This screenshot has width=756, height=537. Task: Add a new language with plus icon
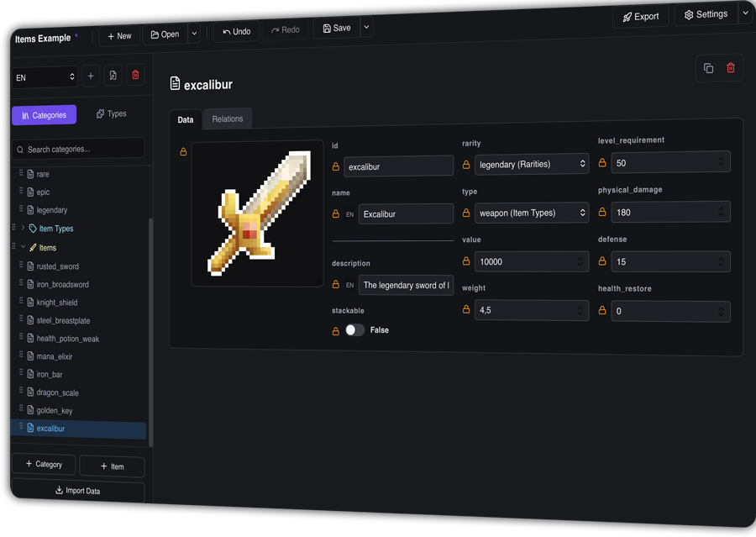click(x=91, y=76)
